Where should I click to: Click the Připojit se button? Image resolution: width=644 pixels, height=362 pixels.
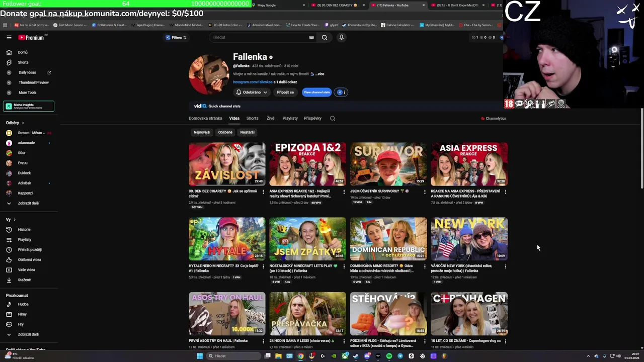285,92
